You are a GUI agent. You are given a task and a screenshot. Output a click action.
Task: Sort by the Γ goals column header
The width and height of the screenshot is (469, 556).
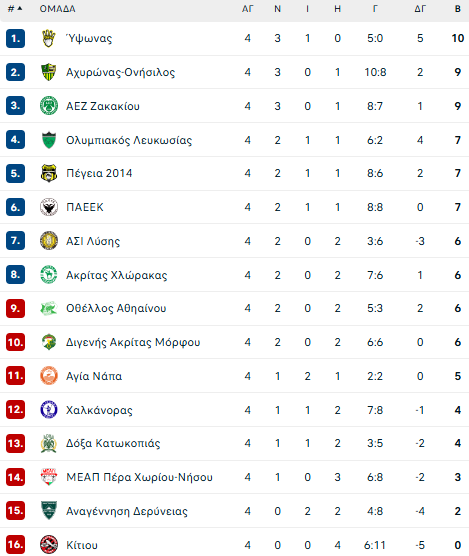pos(375,9)
